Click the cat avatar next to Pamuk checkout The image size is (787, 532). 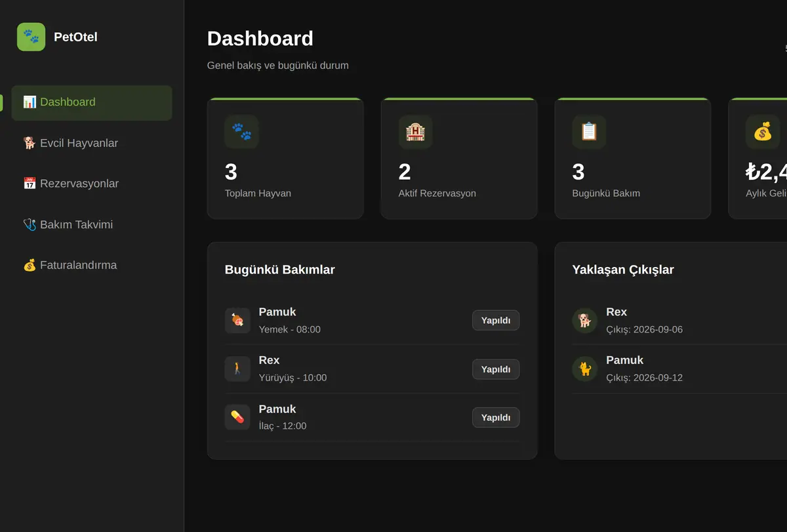click(585, 369)
